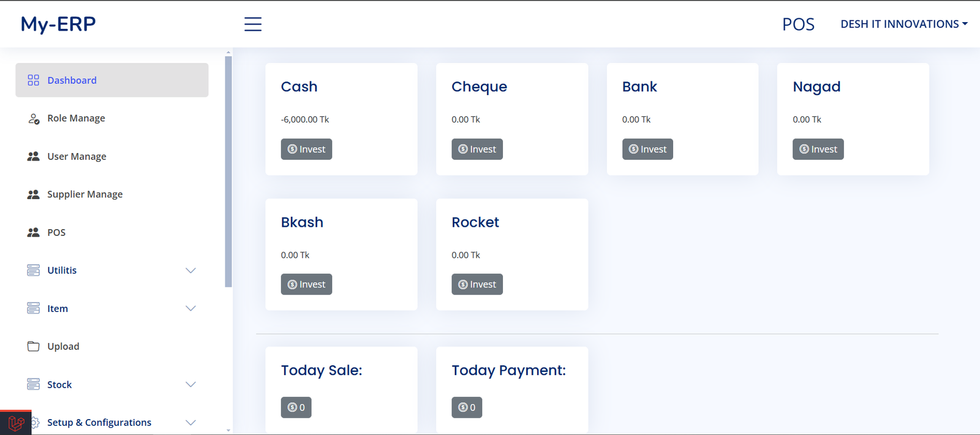
Task: Expand the Setup & Configurations chevron
Action: 190,422
